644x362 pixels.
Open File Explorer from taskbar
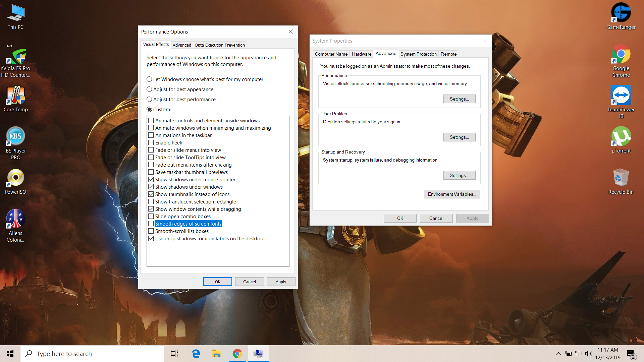point(216,354)
